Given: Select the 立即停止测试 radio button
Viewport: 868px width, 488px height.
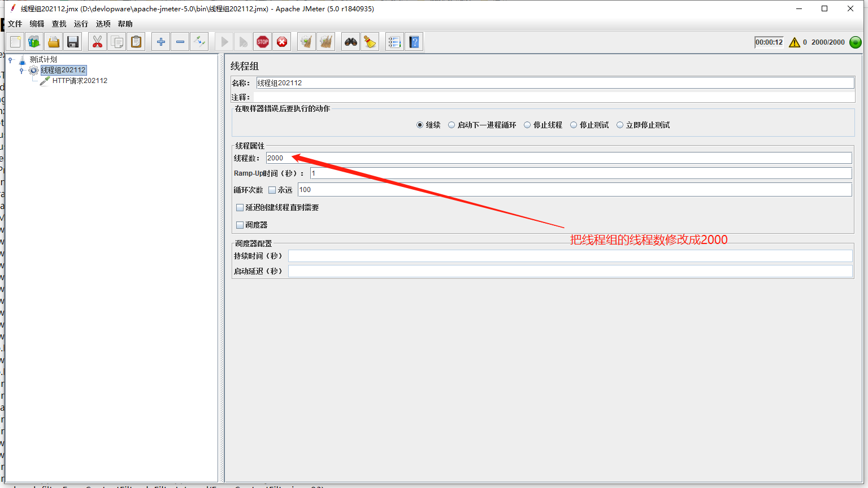Looking at the screenshot, I should coord(620,125).
